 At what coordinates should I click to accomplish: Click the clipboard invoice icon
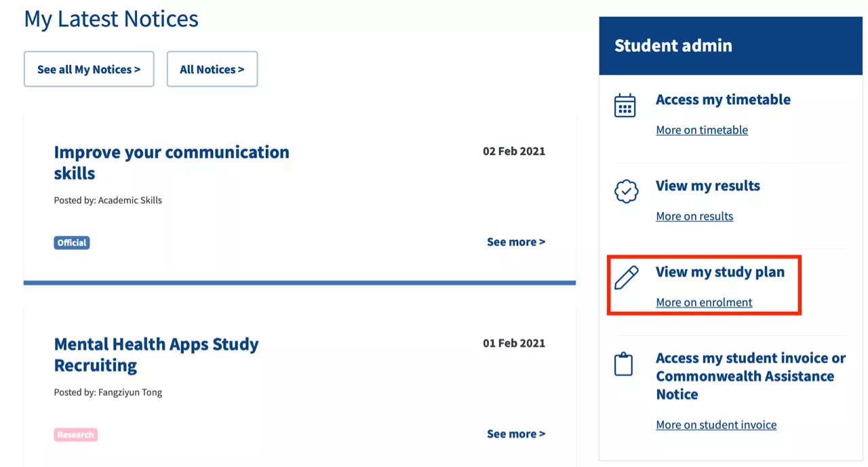[625, 363]
